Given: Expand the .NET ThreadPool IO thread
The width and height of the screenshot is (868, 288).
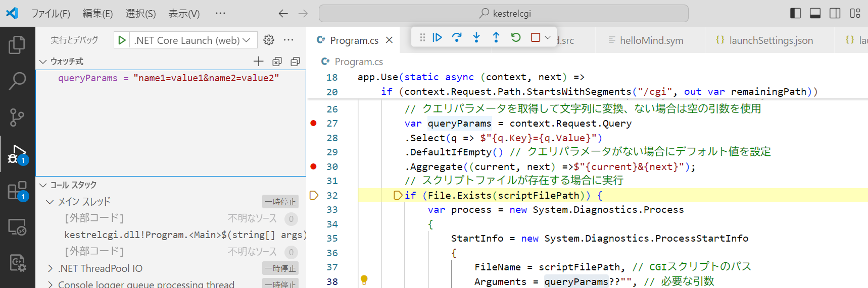Looking at the screenshot, I should (50, 268).
